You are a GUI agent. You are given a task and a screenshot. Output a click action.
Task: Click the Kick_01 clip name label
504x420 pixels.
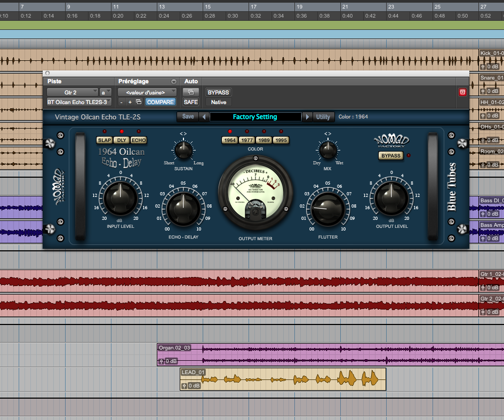tap(491, 53)
